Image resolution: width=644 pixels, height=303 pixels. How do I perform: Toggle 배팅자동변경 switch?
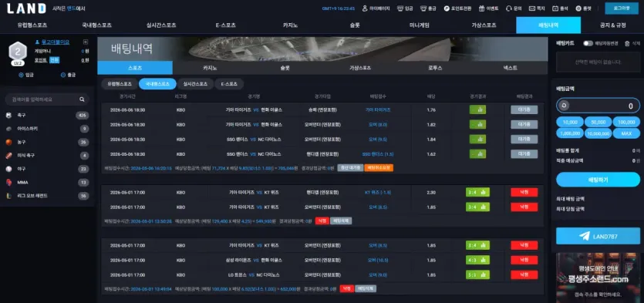pyautogui.click(x=588, y=43)
